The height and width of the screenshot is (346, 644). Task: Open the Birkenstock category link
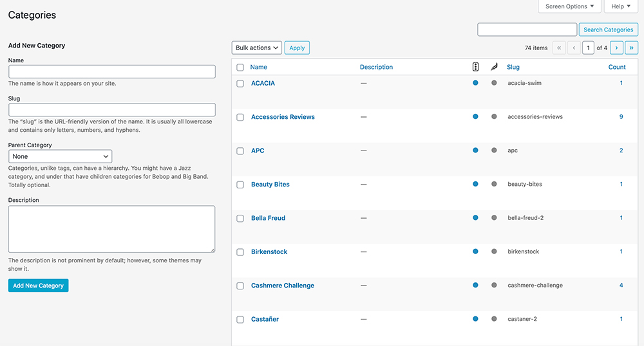tap(269, 251)
